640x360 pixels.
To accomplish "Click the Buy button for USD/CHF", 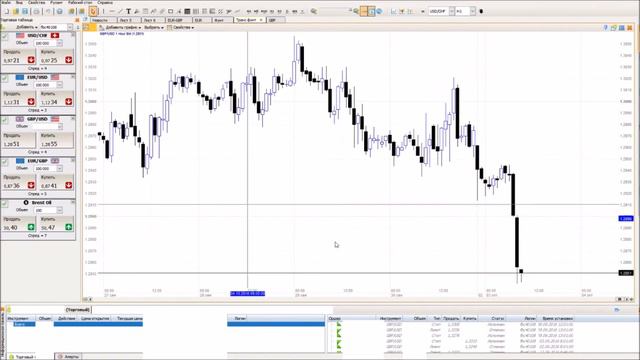I will click(56, 56).
